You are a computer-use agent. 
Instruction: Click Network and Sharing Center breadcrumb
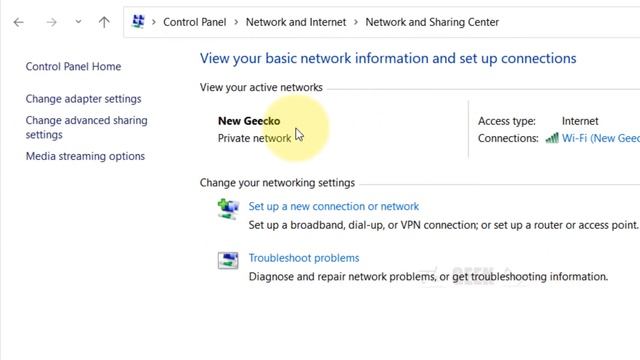[x=432, y=22]
